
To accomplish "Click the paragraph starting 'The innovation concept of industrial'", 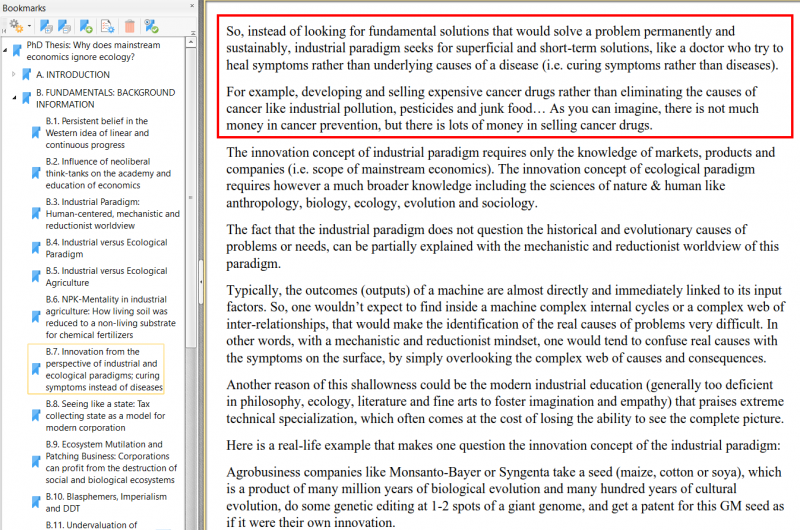I will [x=501, y=178].
